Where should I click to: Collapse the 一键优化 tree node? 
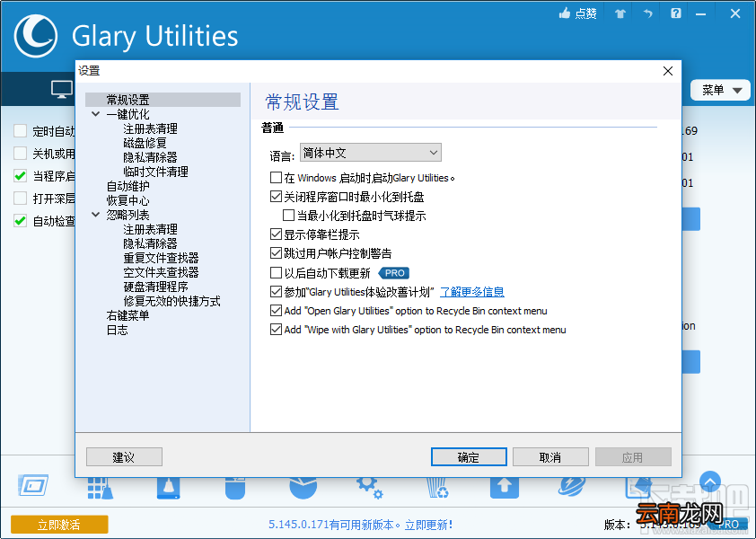[95, 114]
